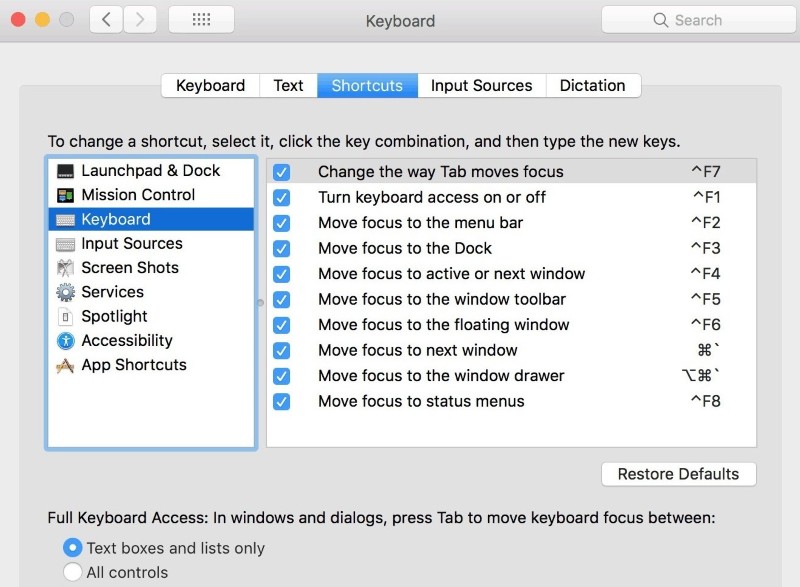The image size is (800, 587).
Task: Switch to the Input Sources tab
Action: [x=482, y=85]
